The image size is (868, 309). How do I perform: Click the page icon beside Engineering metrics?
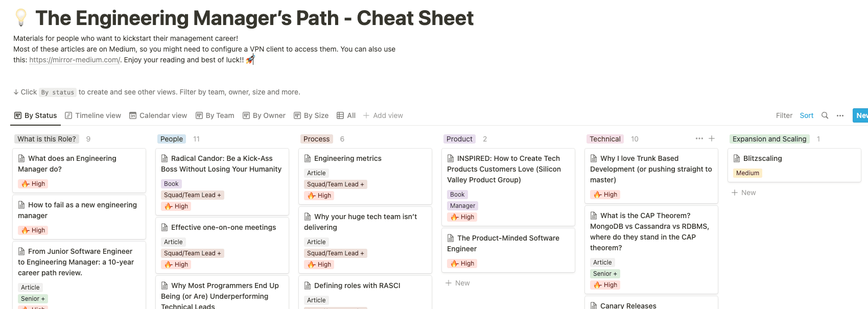pos(307,158)
